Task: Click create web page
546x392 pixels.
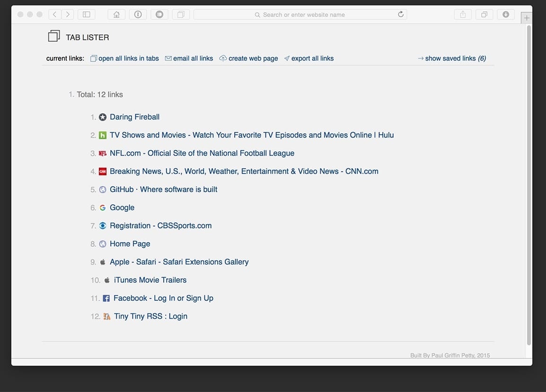Action: (248, 58)
